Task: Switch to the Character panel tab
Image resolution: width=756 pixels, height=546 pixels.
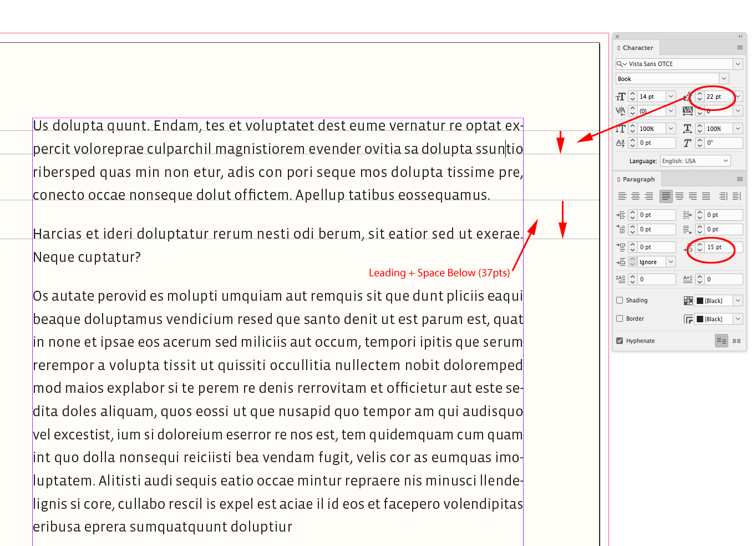Action: click(x=636, y=48)
